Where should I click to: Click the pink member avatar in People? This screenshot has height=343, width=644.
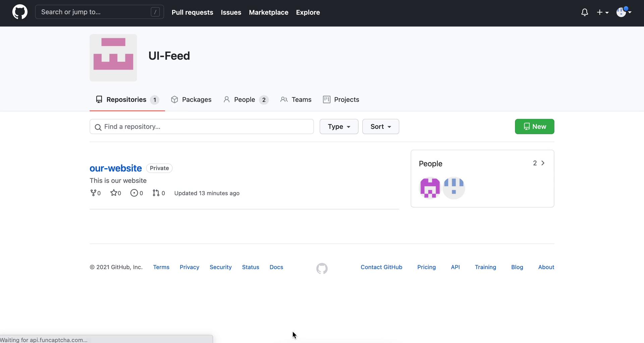[x=430, y=188]
